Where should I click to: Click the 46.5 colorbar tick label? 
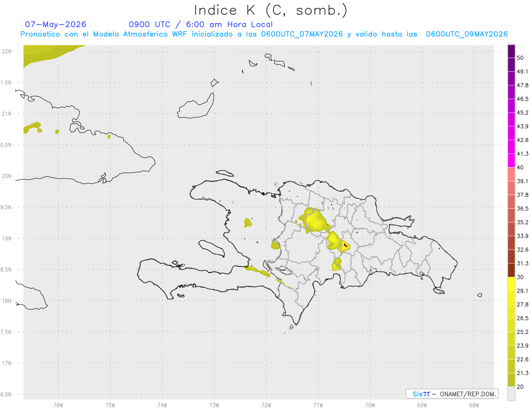[x=523, y=99]
